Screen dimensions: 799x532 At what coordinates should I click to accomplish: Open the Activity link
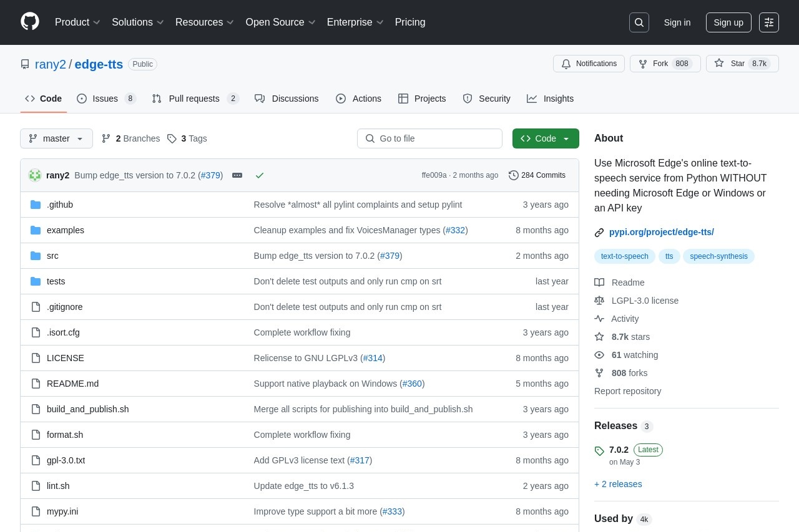617,319
